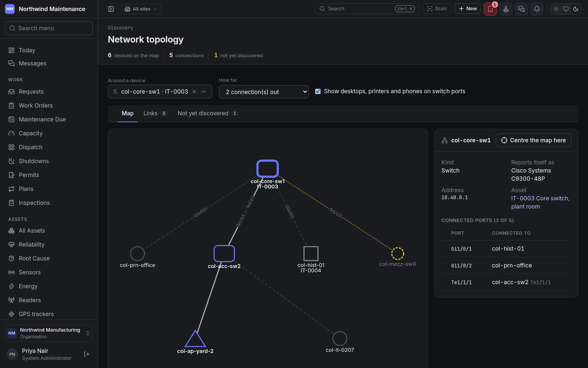Click col-acc-sw2 in connected ports table

[x=510, y=282]
